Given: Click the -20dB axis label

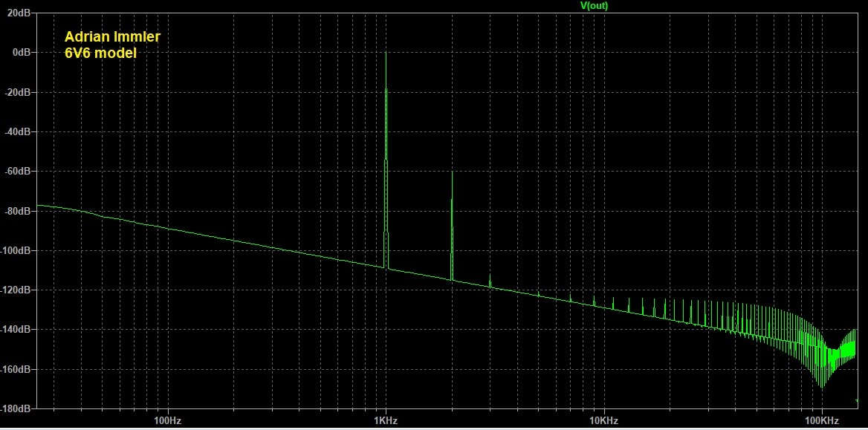Looking at the screenshot, I should [18, 92].
